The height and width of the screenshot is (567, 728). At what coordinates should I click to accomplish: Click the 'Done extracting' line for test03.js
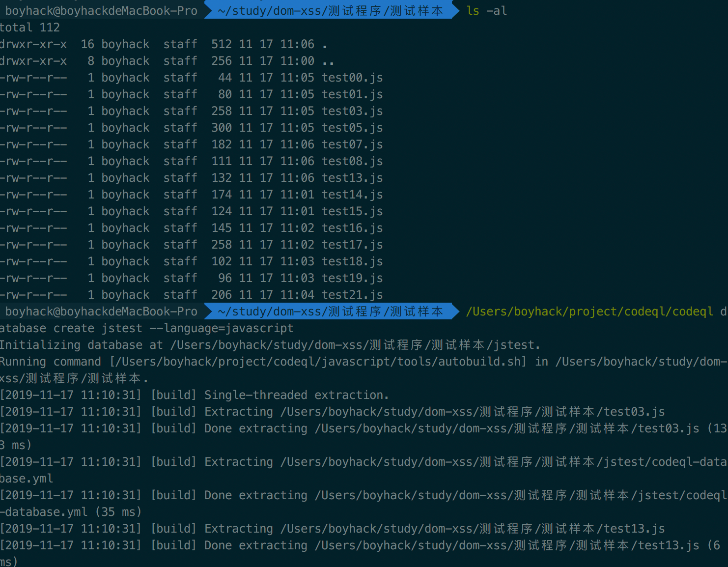364,437
